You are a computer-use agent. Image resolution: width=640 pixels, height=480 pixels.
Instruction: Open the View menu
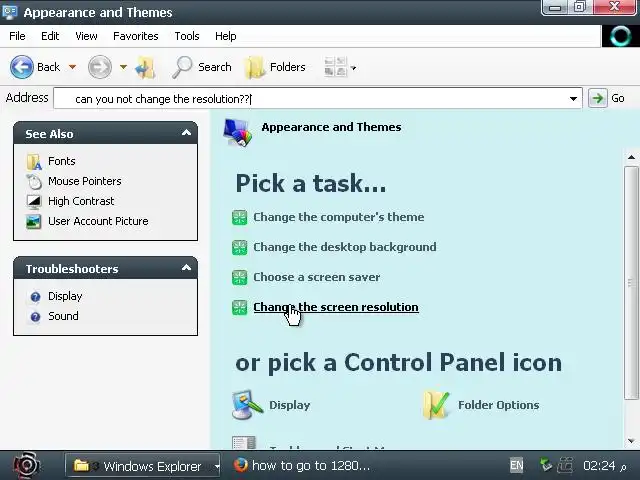pos(86,36)
